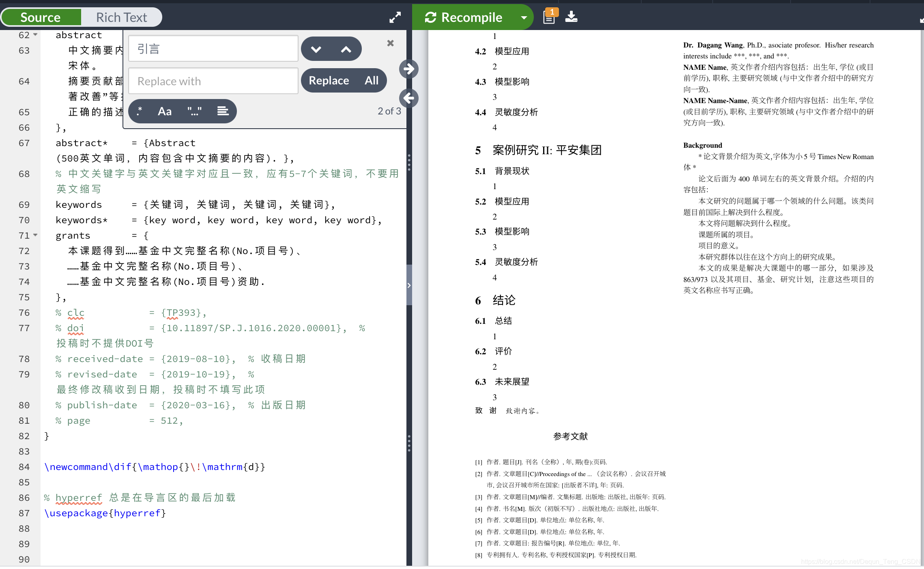Viewport: 924px width, 569px height.
Task: Click the Replace button
Action: 329,80
